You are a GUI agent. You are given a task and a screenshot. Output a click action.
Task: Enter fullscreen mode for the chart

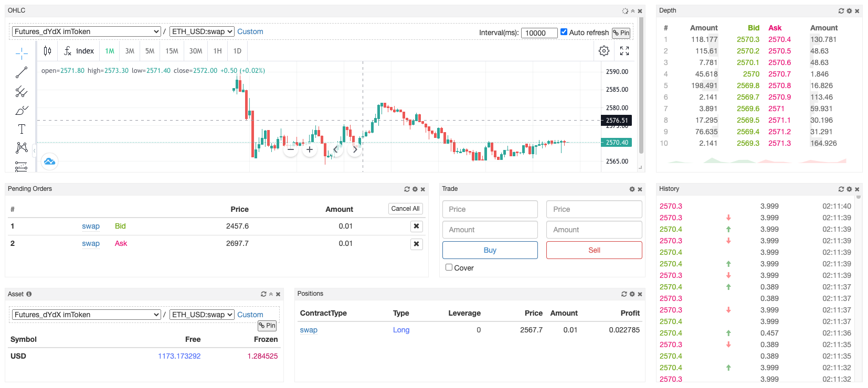click(624, 51)
